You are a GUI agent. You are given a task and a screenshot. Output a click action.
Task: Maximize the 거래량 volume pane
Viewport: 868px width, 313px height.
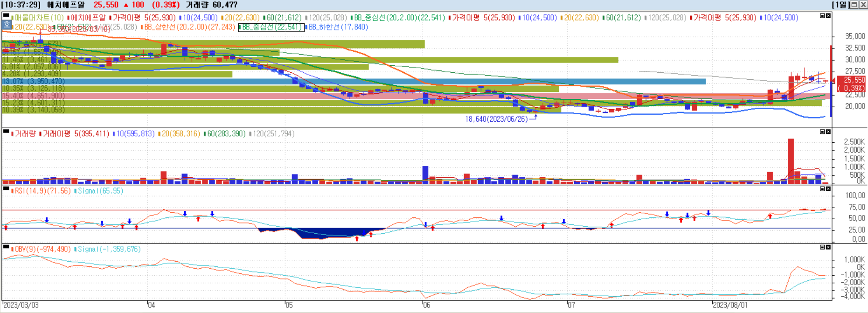pos(822,132)
